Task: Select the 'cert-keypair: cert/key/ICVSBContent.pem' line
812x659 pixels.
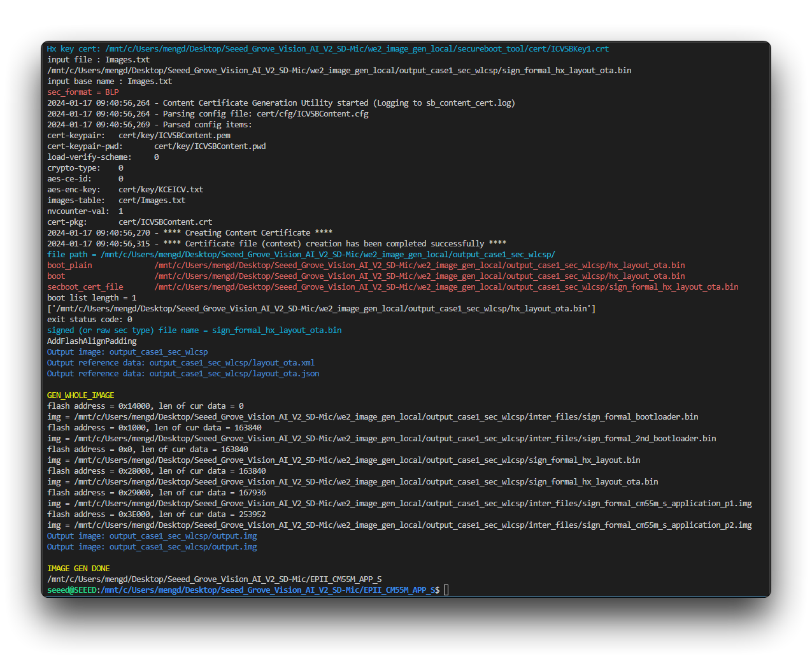Action: [x=139, y=136]
